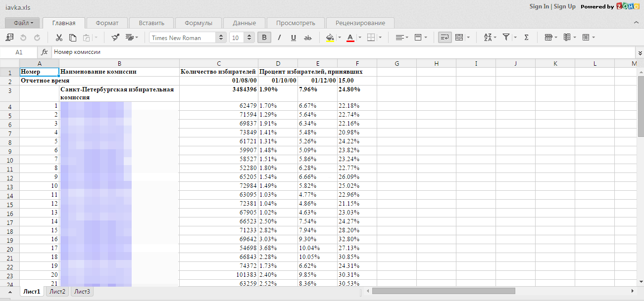Switch to the Формулы tab
The width and height of the screenshot is (644, 301).
click(x=198, y=23)
